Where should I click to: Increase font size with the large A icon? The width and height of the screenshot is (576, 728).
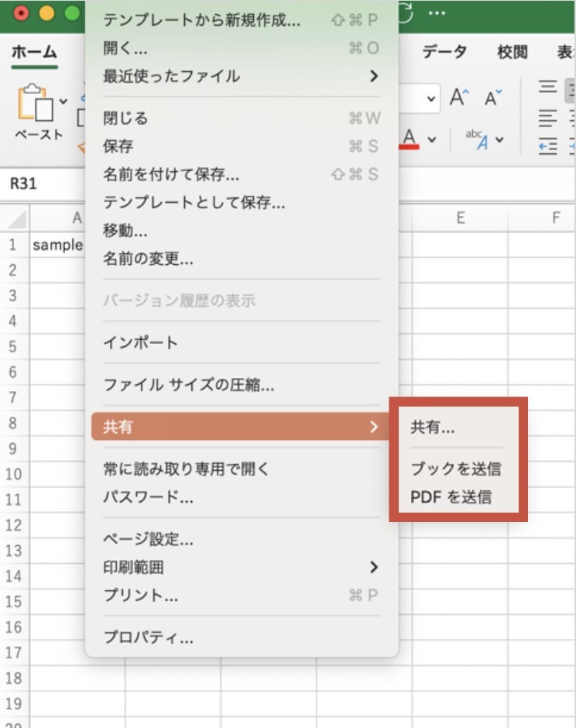point(460,98)
